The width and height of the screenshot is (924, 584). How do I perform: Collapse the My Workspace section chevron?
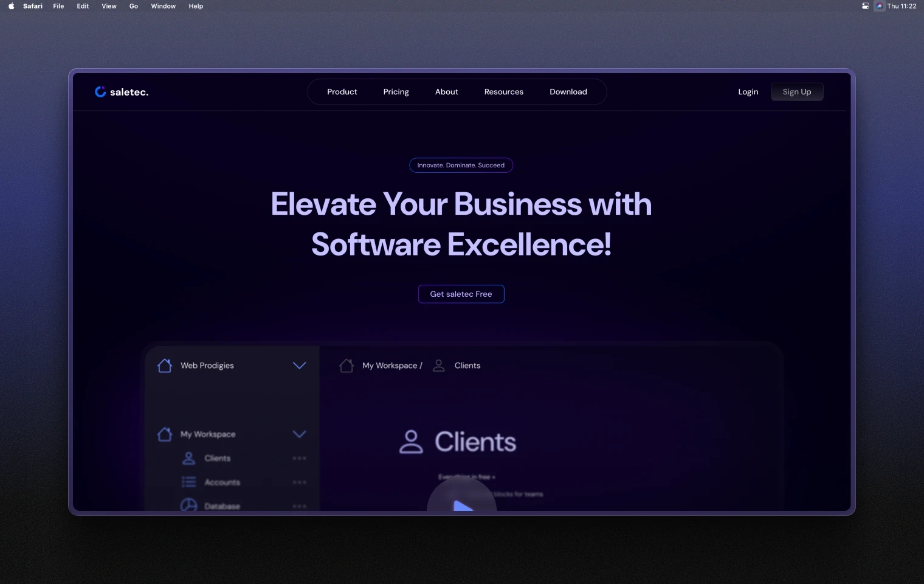tap(299, 434)
